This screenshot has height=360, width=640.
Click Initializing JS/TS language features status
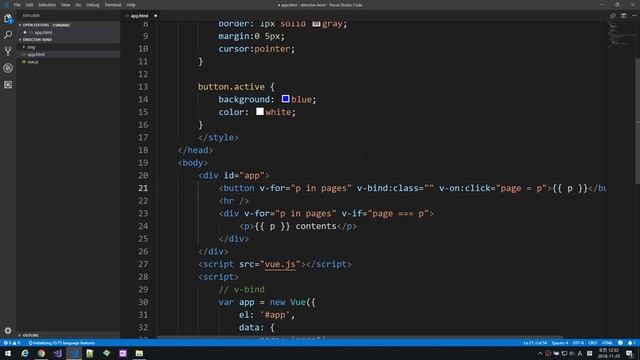tap(62, 343)
